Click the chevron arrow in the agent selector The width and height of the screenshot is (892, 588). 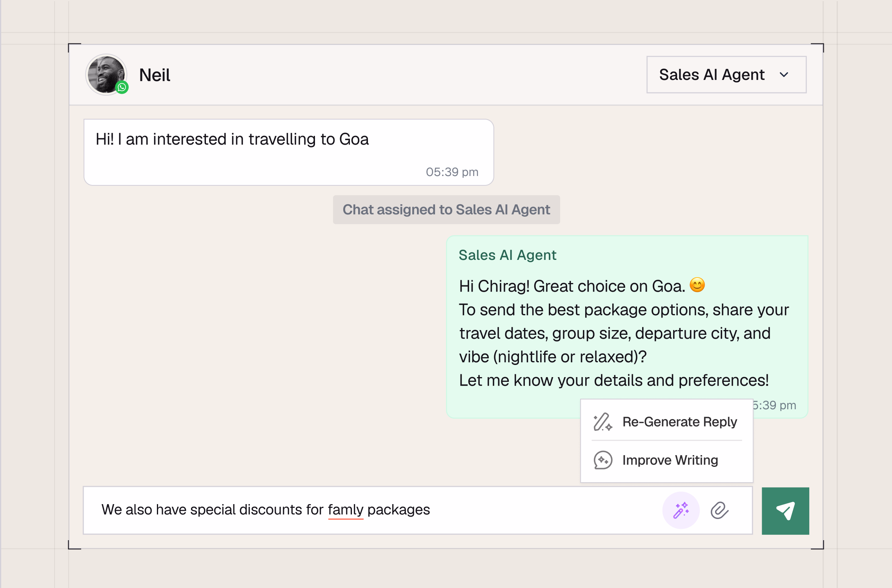click(x=784, y=75)
